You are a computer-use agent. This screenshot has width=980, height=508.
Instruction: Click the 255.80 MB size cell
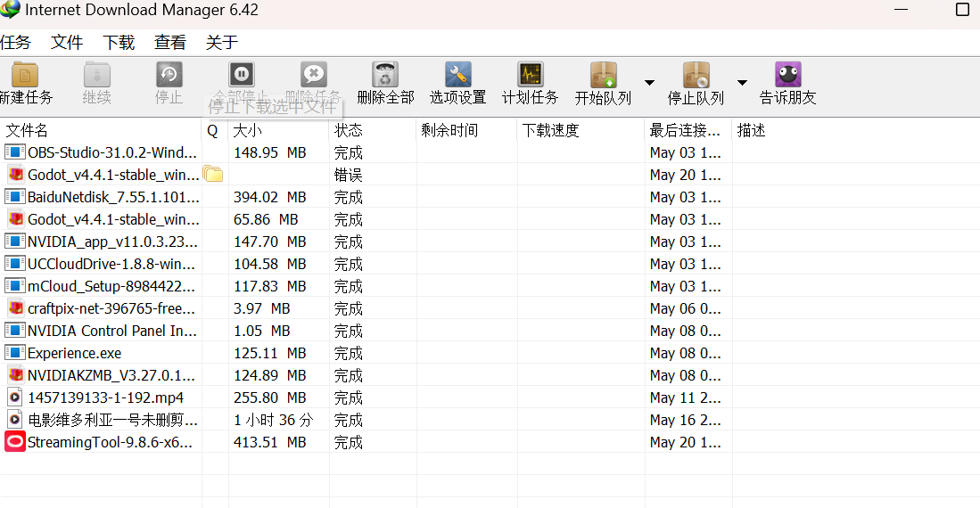pyautogui.click(x=270, y=398)
